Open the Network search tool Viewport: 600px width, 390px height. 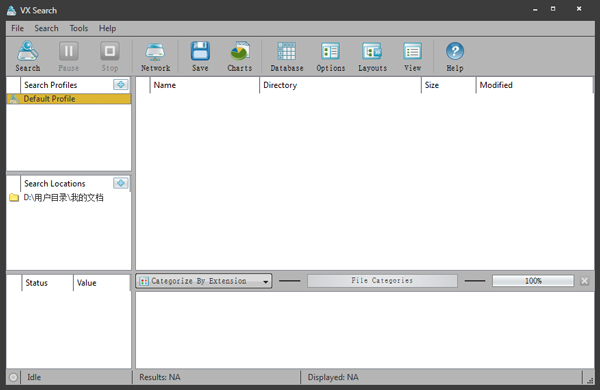pyautogui.click(x=155, y=56)
